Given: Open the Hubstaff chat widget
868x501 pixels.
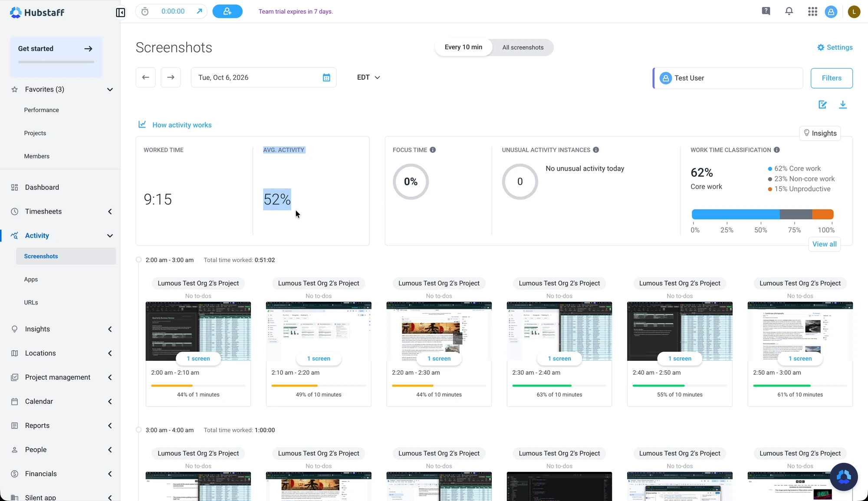Looking at the screenshot, I should tap(844, 477).
